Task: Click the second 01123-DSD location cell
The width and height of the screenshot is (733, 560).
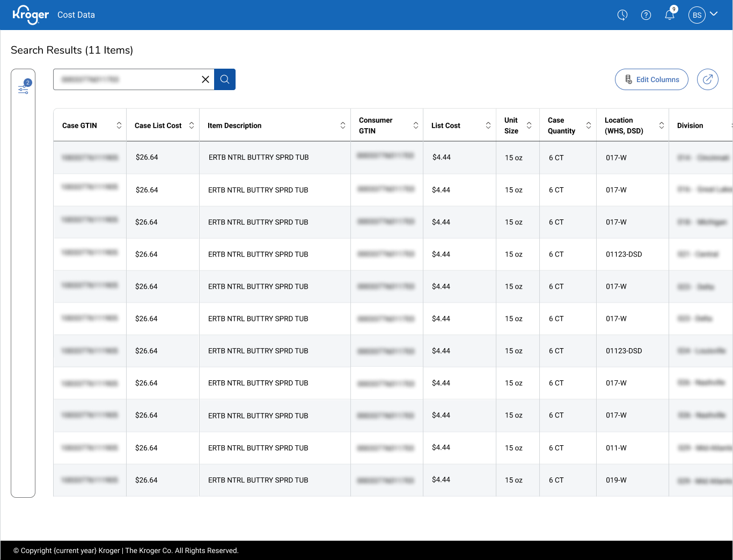Action: pos(624,351)
